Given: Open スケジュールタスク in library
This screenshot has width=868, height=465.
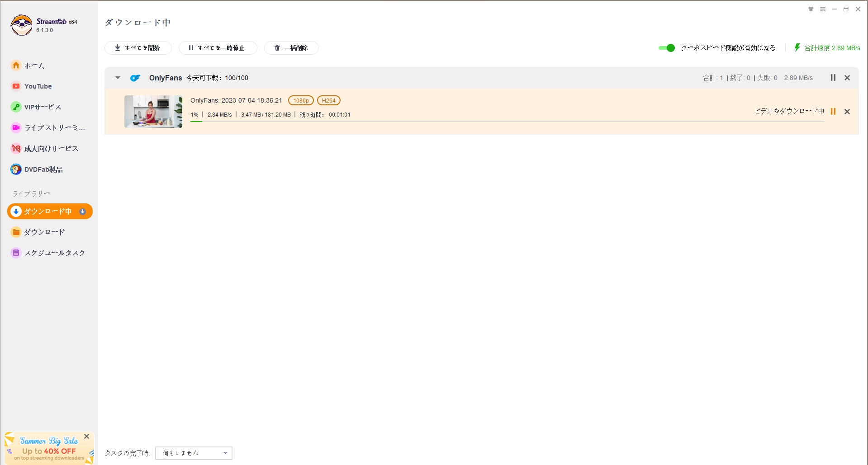Looking at the screenshot, I should pyautogui.click(x=54, y=253).
